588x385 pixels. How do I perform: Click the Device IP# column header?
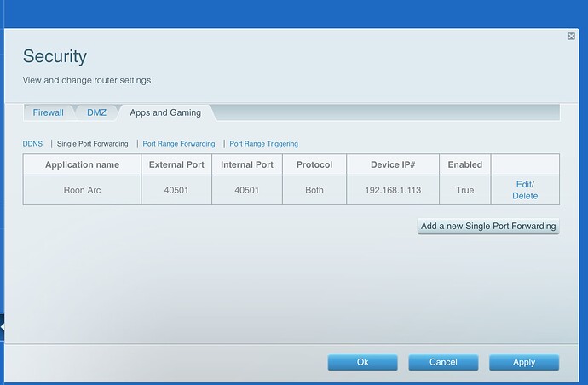393,164
